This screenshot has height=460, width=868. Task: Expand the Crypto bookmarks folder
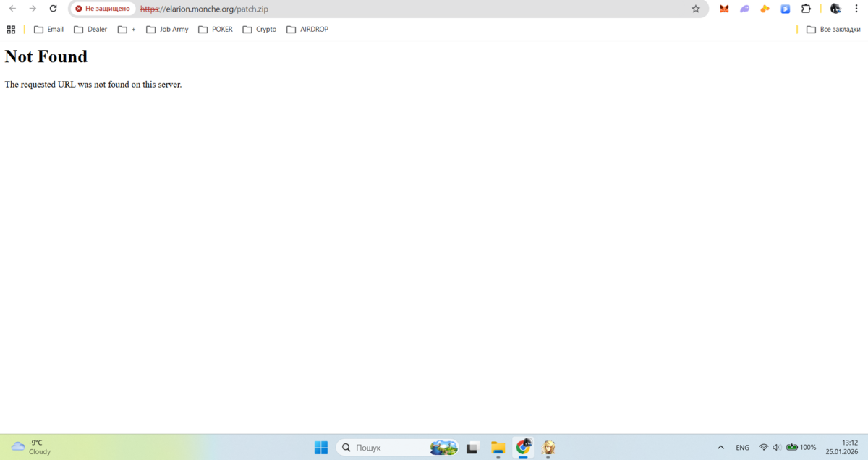[x=259, y=30]
